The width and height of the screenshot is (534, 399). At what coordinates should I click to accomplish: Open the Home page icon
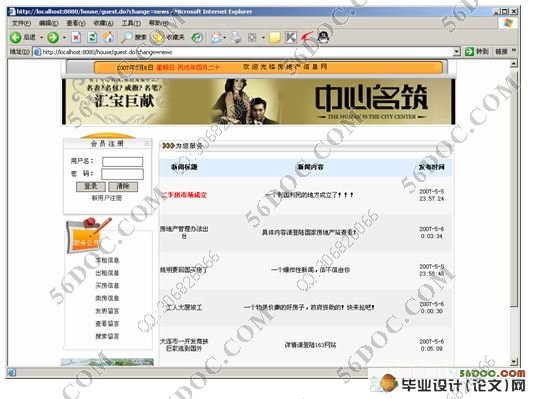click(x=108, y=37)
